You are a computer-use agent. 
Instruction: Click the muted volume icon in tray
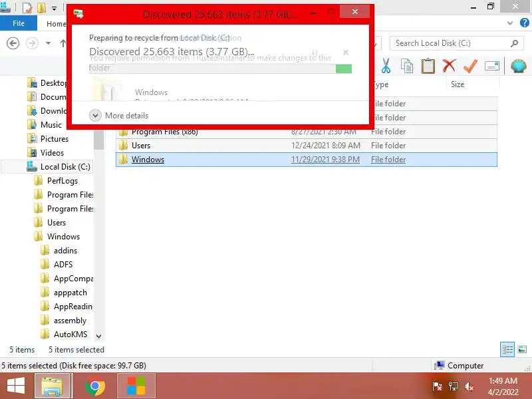(x=469, y=386)
